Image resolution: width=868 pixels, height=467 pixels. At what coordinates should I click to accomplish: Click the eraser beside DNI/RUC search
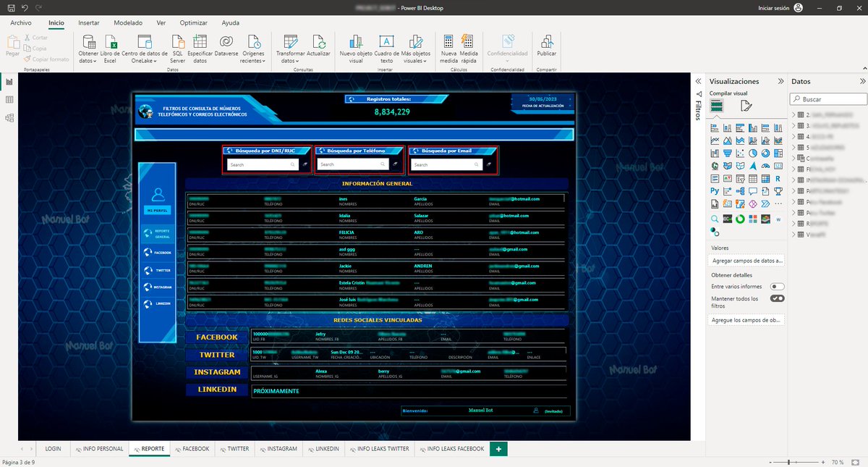[x=305, y=164]
